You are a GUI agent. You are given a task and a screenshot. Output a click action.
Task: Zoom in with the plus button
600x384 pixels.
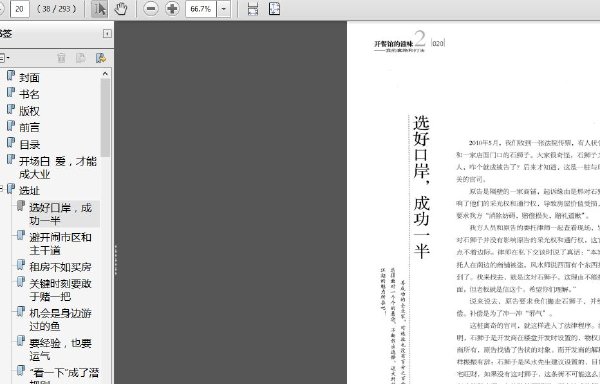(172, 9)
